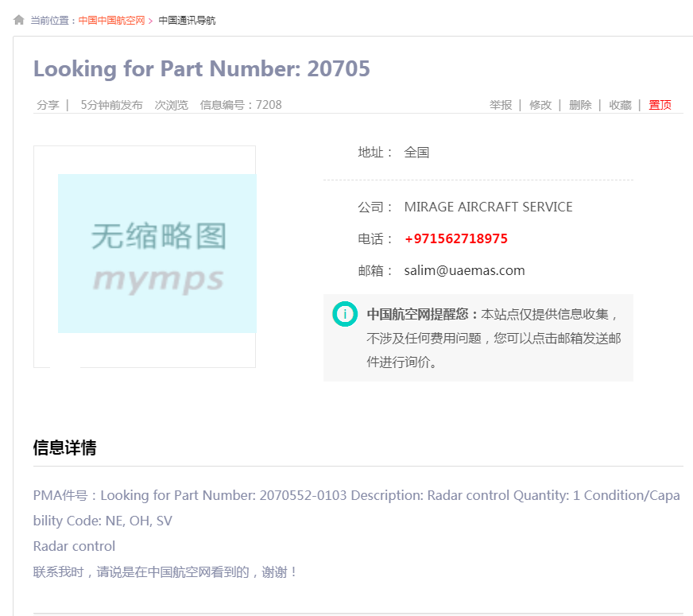Screen dimensions: 693x616
Task: Click the 分享 share link
Action: tap(48, 105)
